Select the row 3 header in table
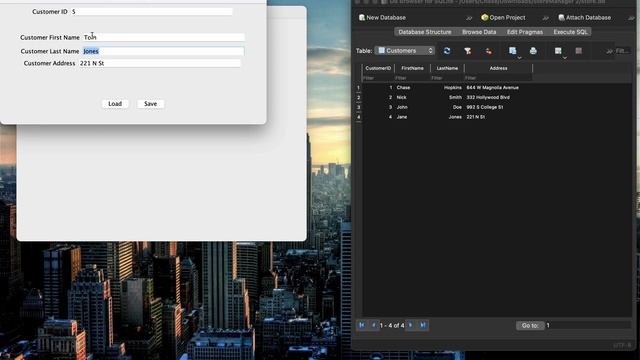The height and width of the screenshot is (360, 640). coord(358,107)
